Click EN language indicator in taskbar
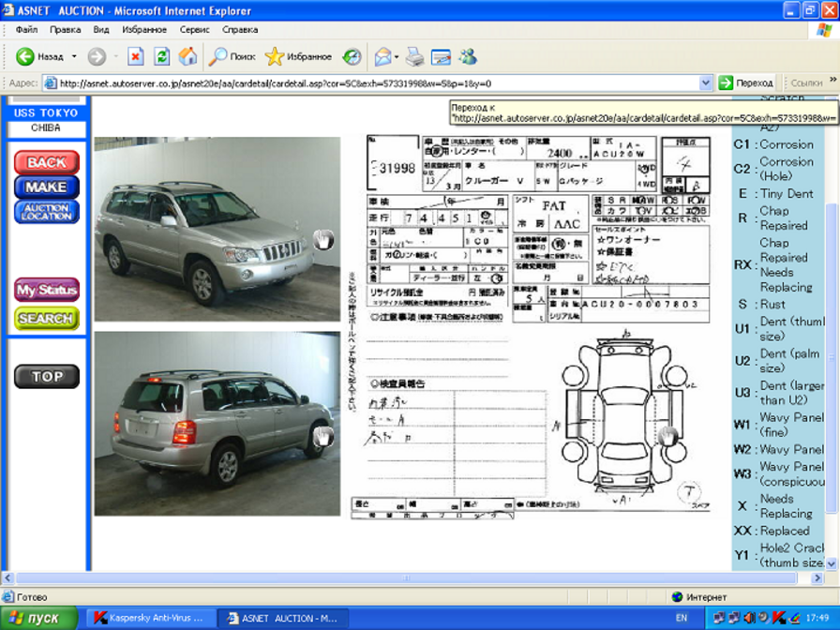The height and width of the screenshot is (630, 840). pos(682,618)
